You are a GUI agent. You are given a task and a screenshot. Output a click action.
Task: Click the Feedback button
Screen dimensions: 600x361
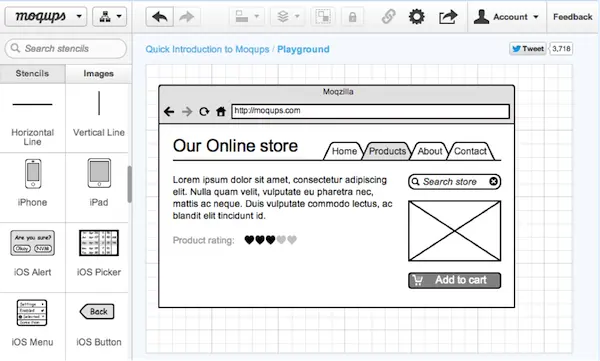tap(572, 17)
